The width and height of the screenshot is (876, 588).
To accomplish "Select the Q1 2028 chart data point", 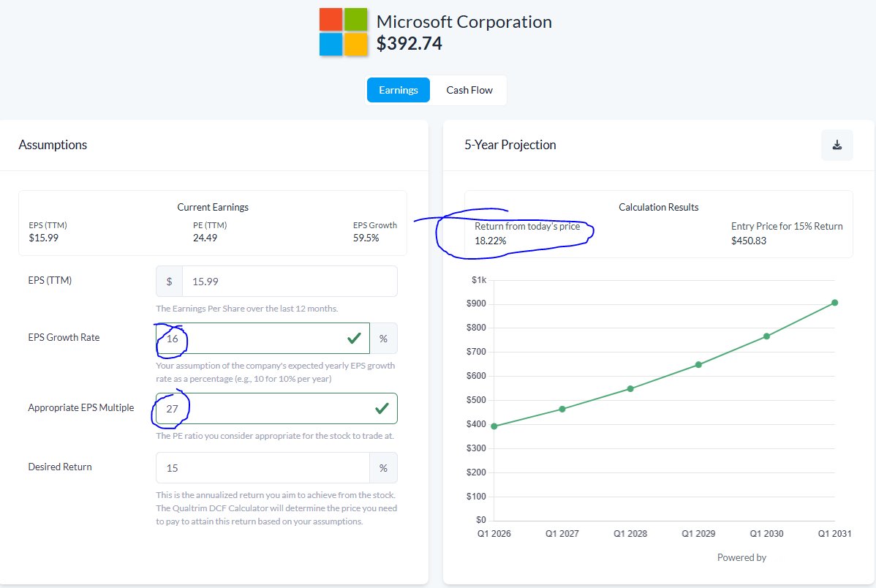I will pyautogui.click(x=630, y=388).
